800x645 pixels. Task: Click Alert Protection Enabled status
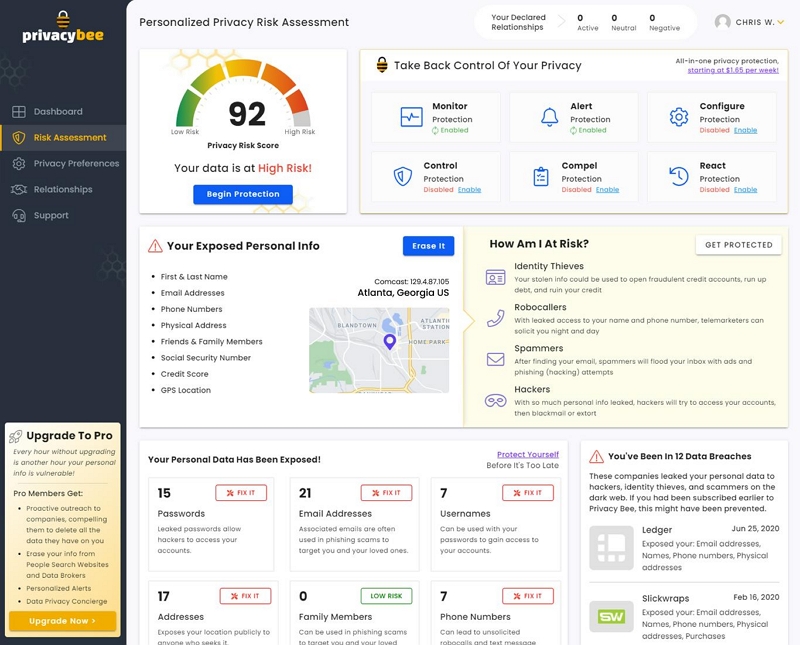pos(588,131)
